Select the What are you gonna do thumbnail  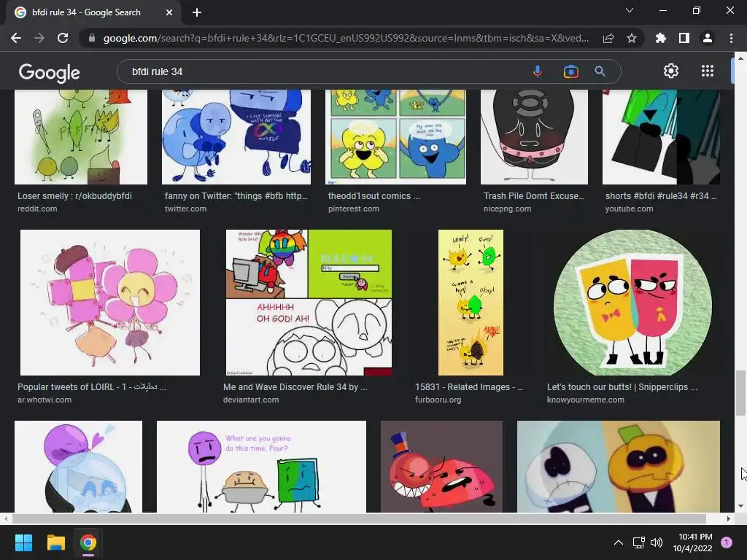click(261, 466)
